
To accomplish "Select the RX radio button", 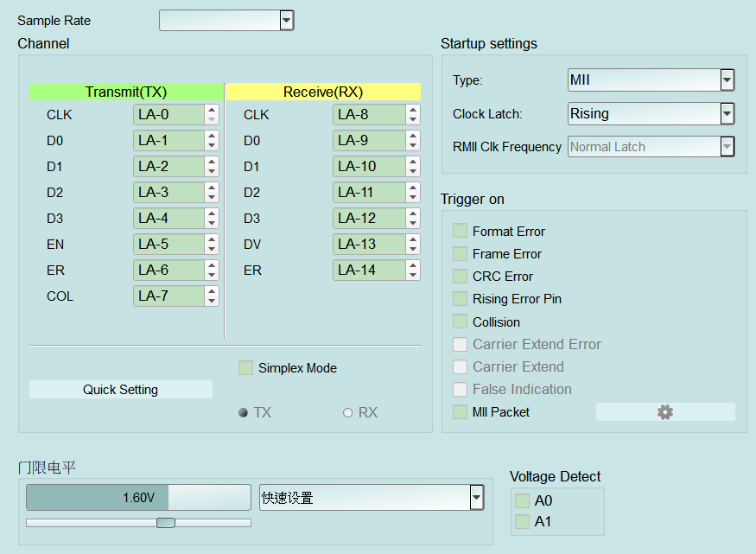I will point(347,413).
